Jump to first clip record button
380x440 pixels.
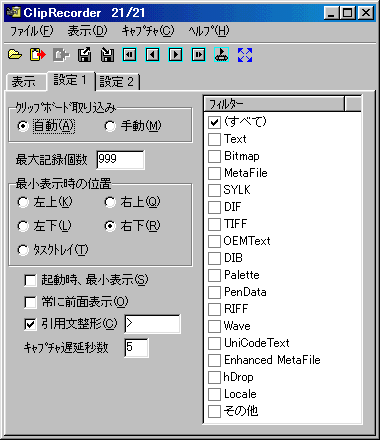coord(129,55)
